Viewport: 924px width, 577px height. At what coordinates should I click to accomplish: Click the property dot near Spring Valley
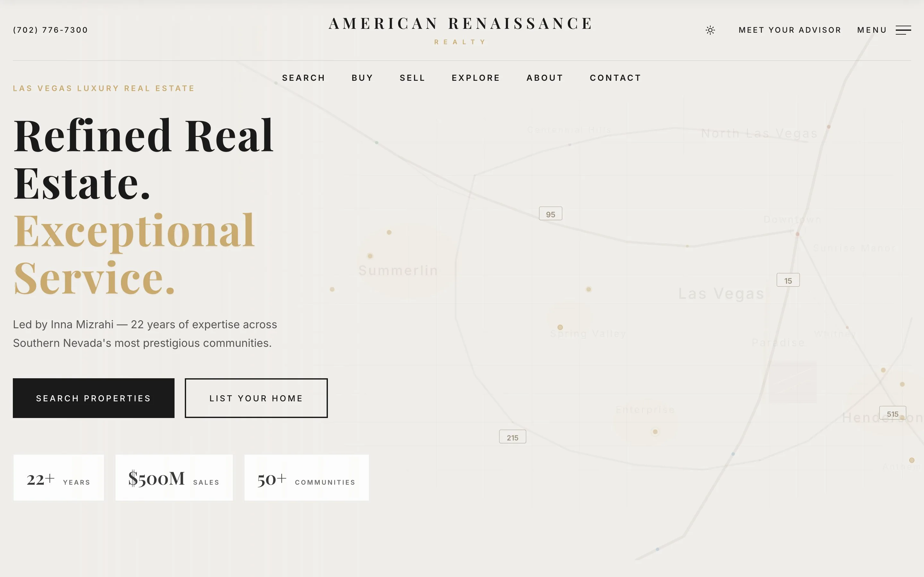(560, 327)
